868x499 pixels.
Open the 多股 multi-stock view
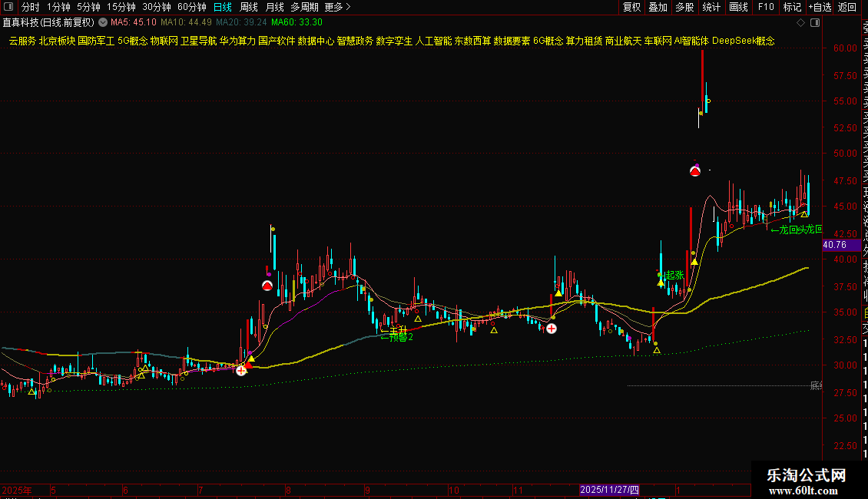(x=684, y=7)
